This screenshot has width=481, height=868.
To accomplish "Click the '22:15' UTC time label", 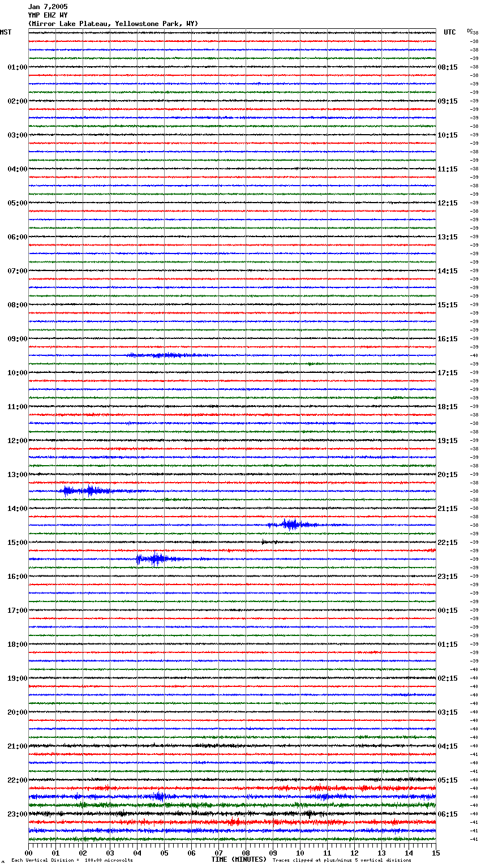I will [448, 543].
